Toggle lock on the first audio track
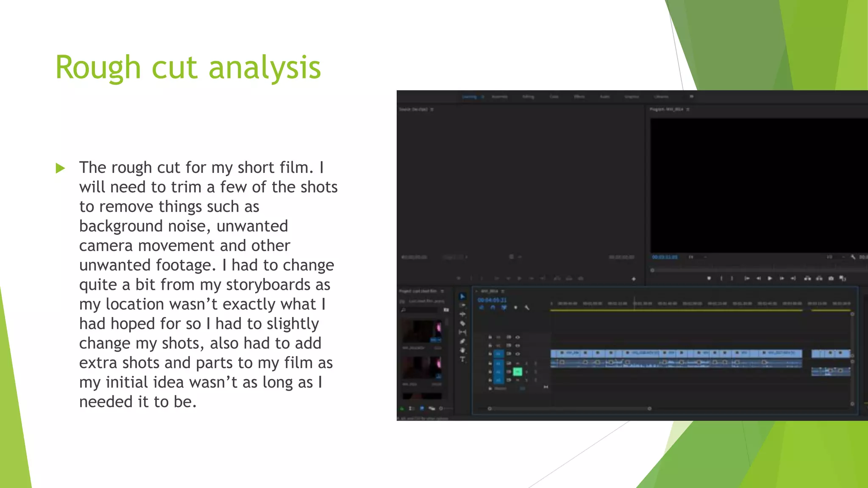 coord(490,363)
